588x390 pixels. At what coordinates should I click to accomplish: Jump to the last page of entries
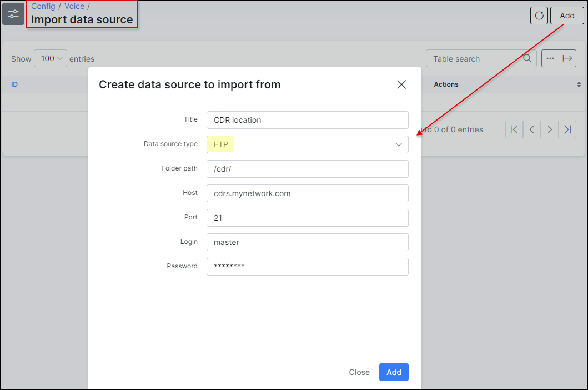pyautogui.click(x=567, y=129)
